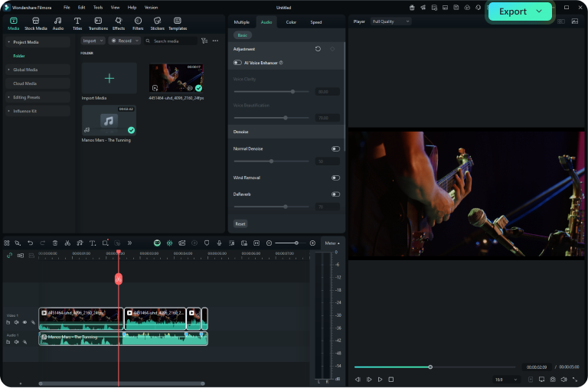The image size is (588, 388).
Task: Open the Edit menu
Action: 81,8
